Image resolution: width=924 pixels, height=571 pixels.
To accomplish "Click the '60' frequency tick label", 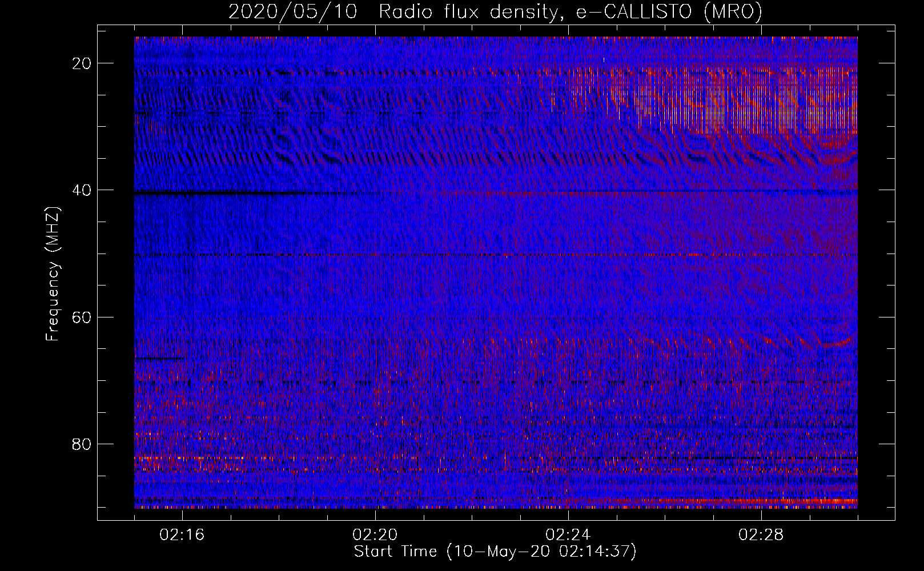I will 82,317.
